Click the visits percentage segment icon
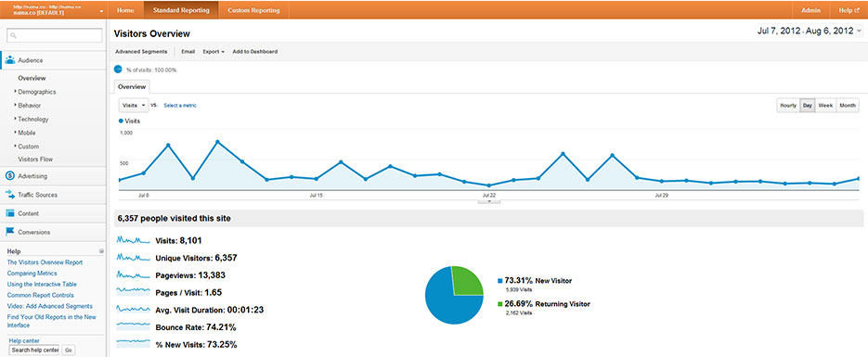The height and width of the screenshot is (357, 868). 118,70
